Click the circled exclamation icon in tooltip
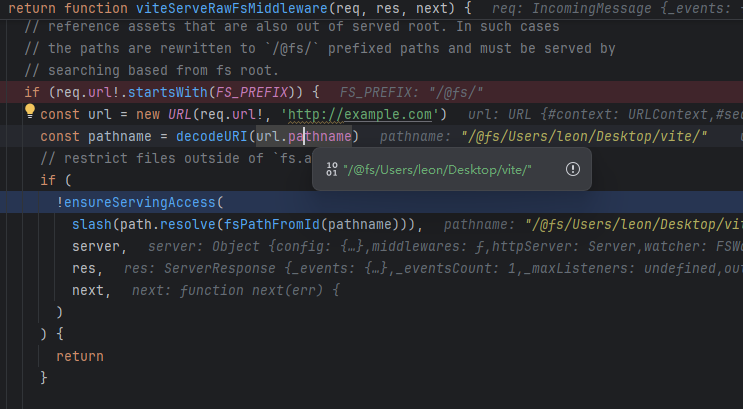 tap(572, 169)
